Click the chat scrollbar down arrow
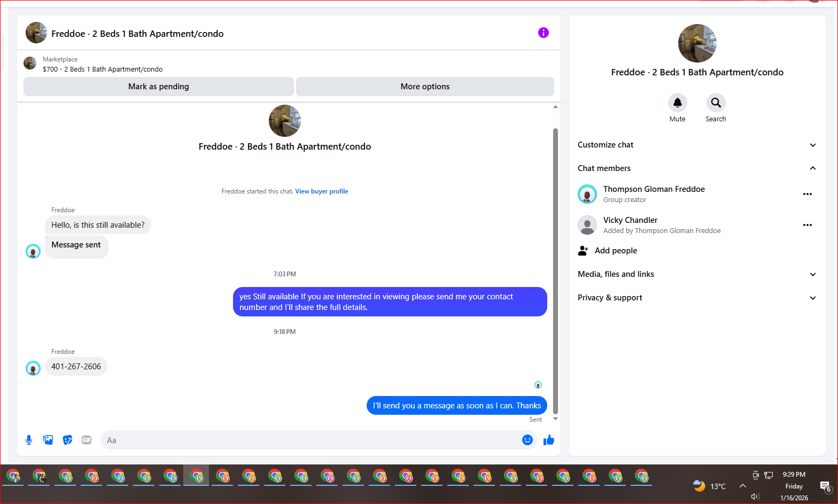The height and width of the screenshot is (504, 838). click(555, 419)
